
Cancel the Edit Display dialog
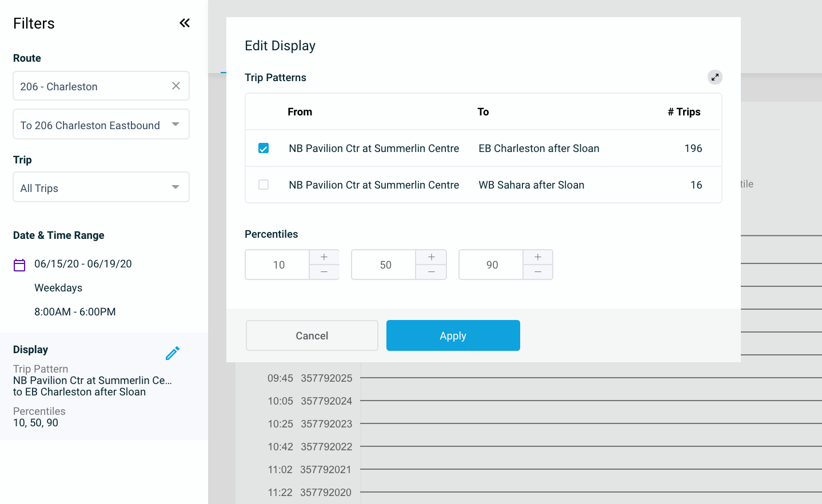click(312, 335)
